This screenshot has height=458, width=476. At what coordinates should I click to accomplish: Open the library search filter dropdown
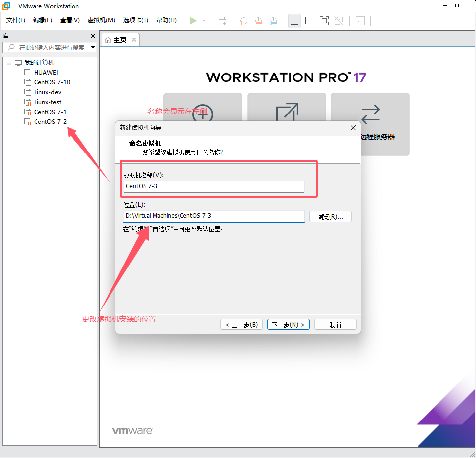93,48
